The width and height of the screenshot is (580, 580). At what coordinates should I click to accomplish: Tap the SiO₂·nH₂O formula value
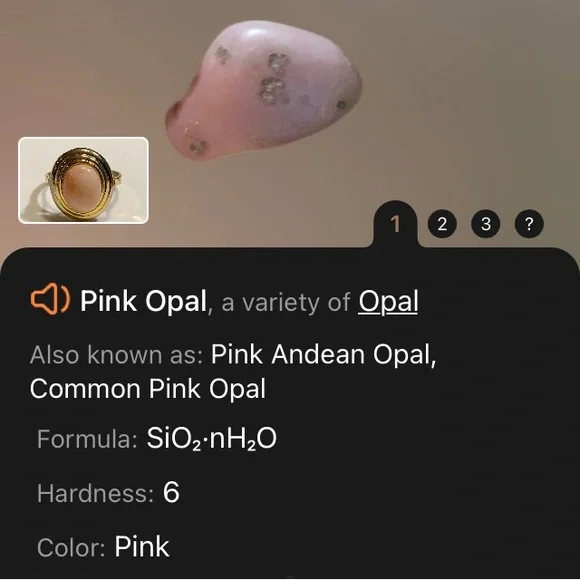(x=212, y=439)
